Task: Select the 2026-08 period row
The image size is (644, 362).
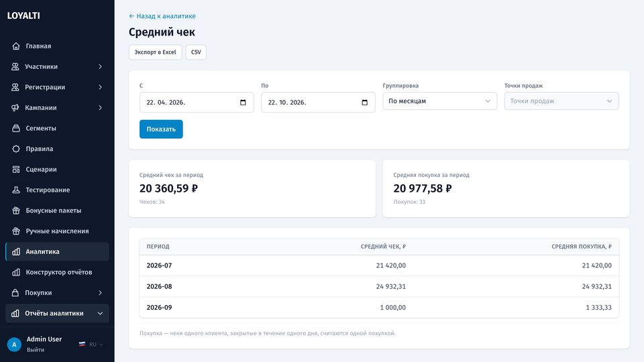Action: 379,286
